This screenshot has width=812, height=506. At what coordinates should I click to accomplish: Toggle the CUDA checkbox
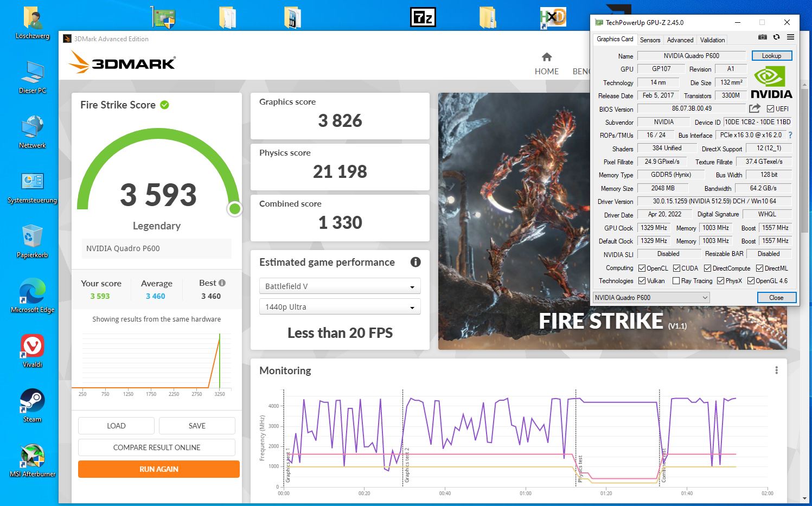click(676, 268)
